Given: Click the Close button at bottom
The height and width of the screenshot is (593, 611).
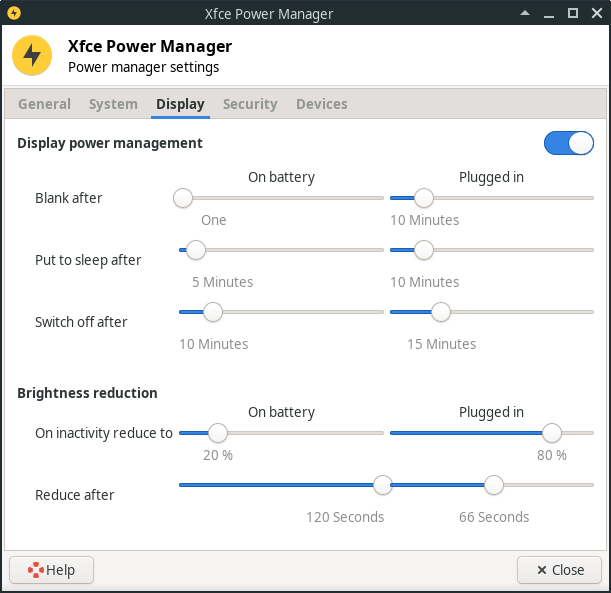Looking at the screenshot, I should (x=560, y=570).
